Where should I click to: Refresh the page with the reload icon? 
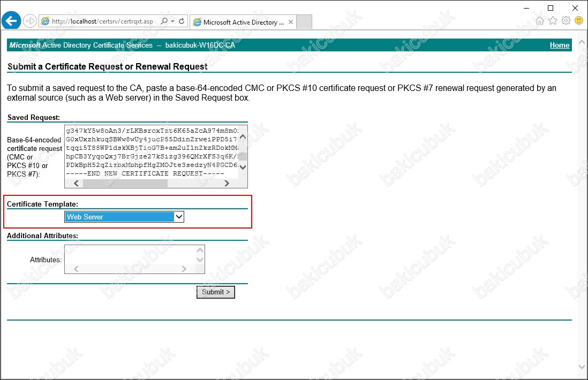[182, 21]
